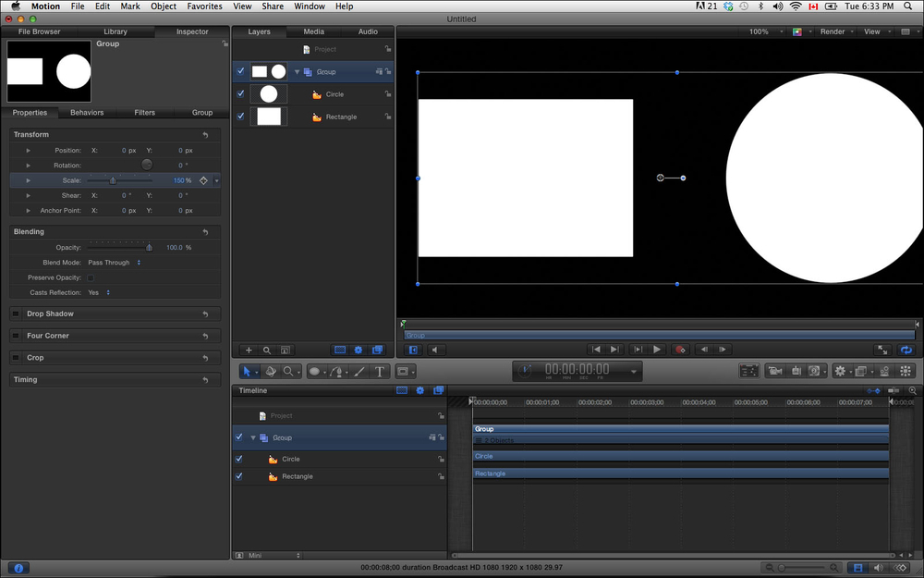
Task: Click the Scale keyframe diamond icon
Action: (204, 180)
